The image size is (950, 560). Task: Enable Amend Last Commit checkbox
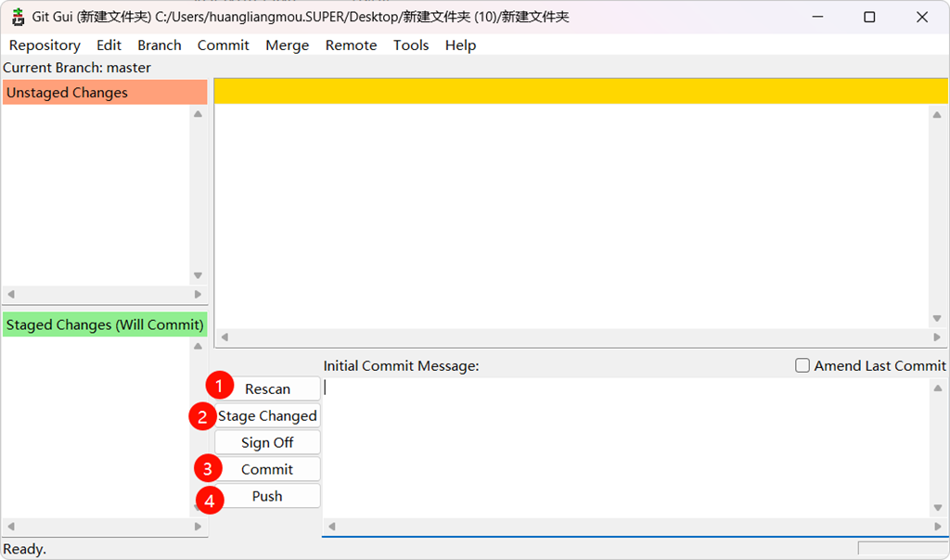[802, 365]
